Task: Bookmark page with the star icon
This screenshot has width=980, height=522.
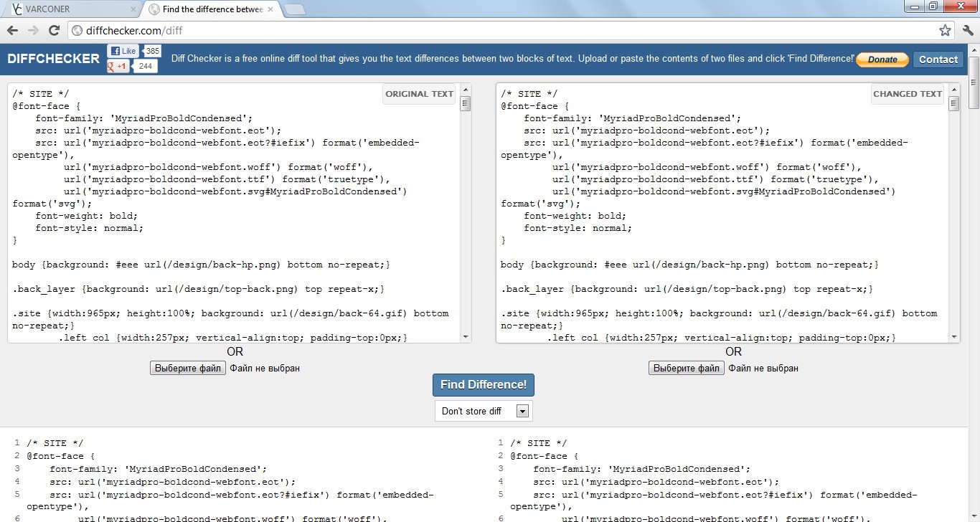Action: [945, 30]
